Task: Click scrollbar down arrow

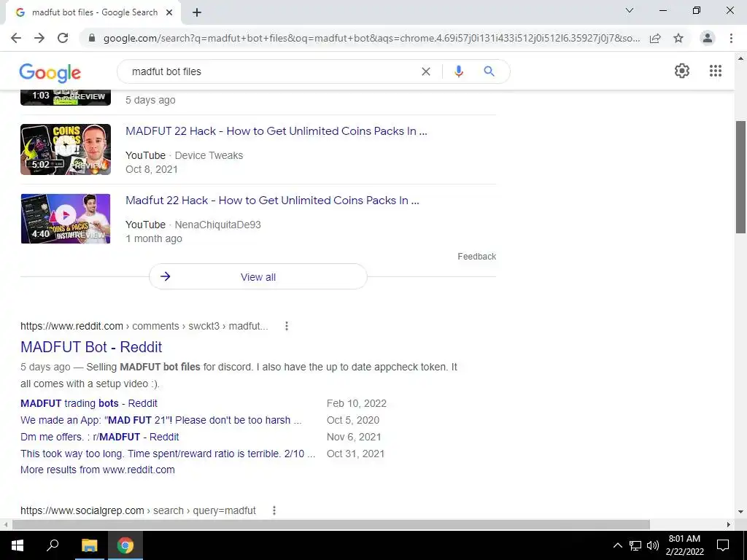Action: coord(740,512)
